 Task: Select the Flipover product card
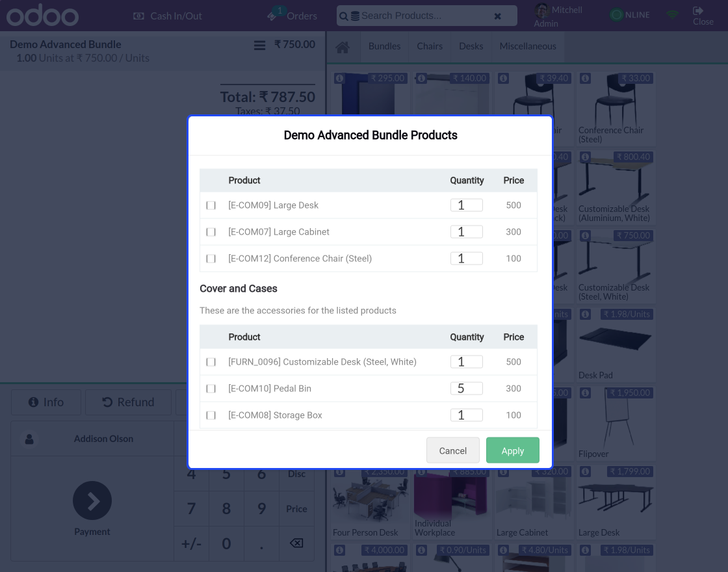pyautogui.click(x=616, y=423)
